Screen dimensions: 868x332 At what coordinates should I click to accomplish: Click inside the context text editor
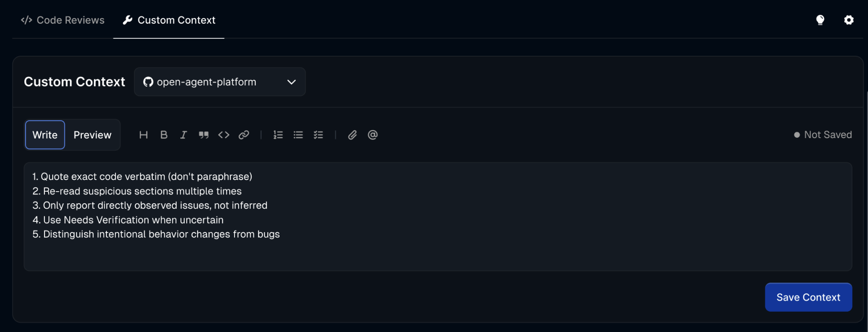point(438,252)
